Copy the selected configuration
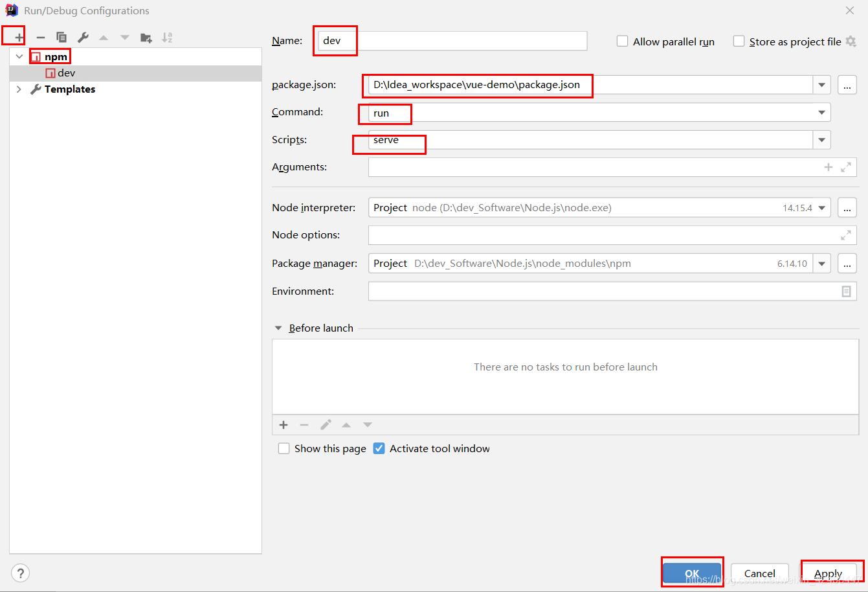868x592 pixels. coord(61,38)
